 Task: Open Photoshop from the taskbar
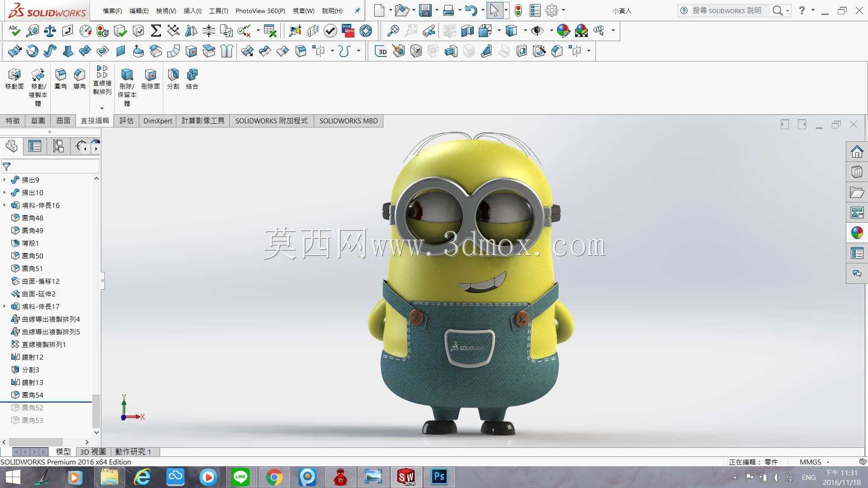coord(439,477)
